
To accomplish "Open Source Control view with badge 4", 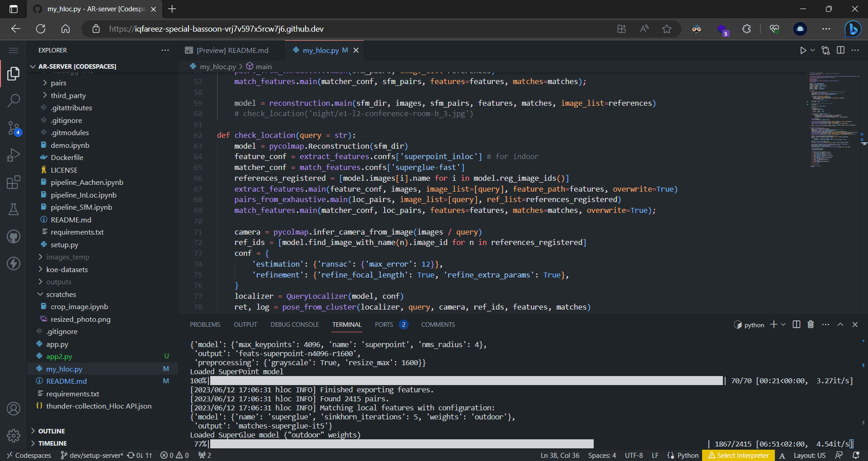I will click(x=14, y=128).
